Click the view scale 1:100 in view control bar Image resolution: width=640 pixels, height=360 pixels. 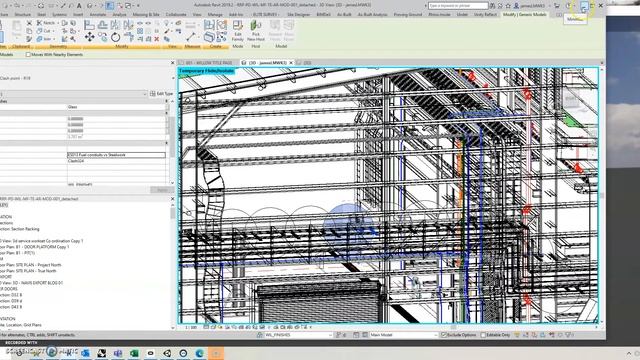click(191, 327)
